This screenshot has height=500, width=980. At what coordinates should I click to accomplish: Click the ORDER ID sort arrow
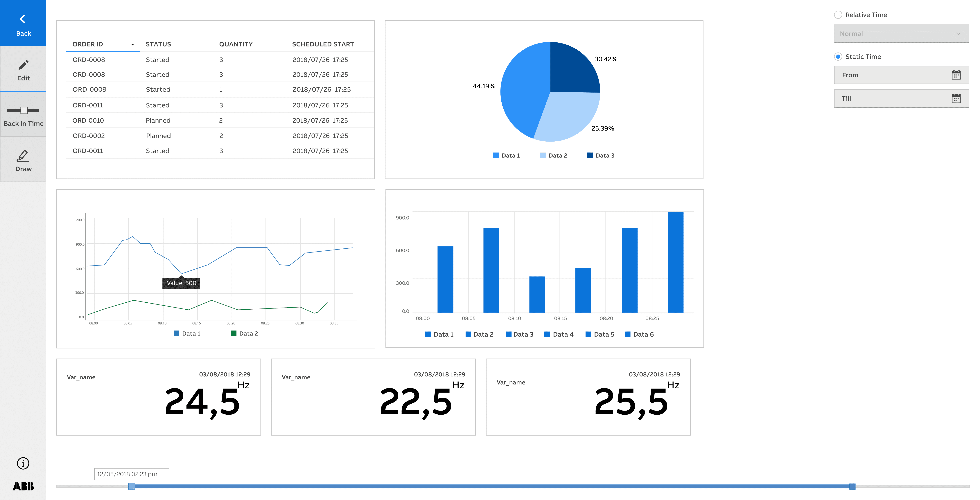point(132,44)
